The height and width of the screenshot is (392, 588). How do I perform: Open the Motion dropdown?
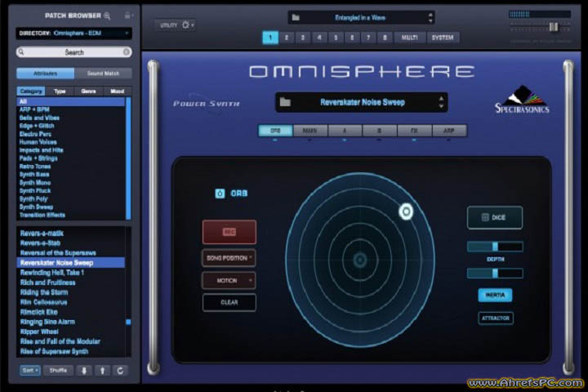[229, 281]
